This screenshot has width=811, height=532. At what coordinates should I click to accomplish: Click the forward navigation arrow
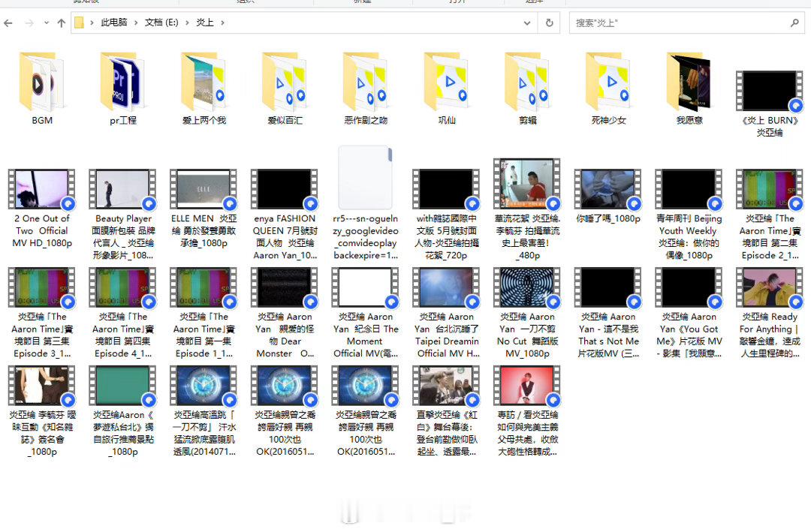tap(29, 23)
